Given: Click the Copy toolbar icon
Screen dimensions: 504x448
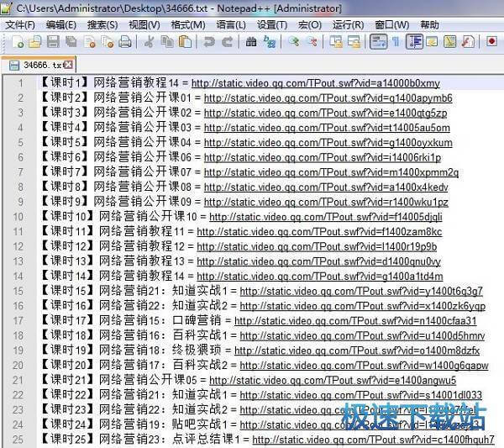Looking at the screenshot, I should coord(167,42).
